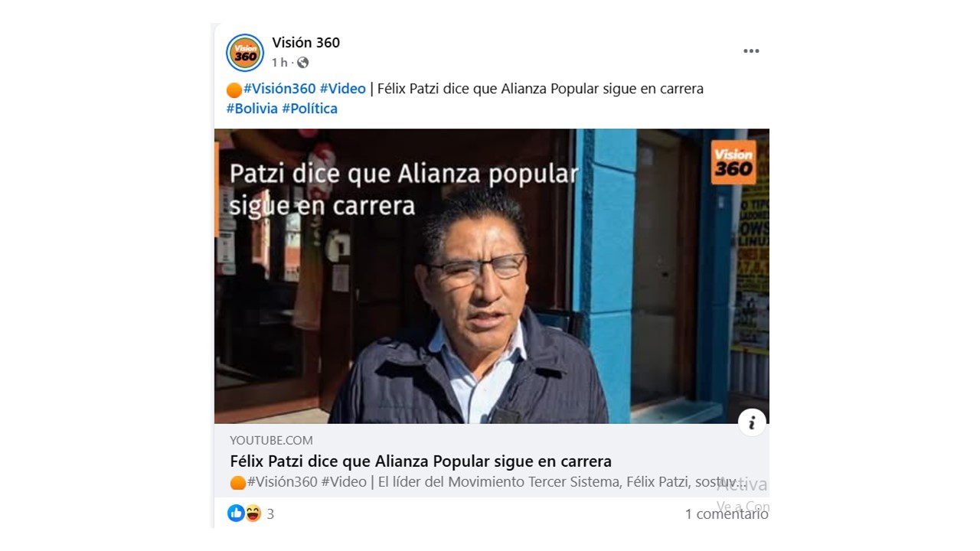This screenshot has height=551, width=980.
Task: Open the #Bolivia hashtag
Action: click(x=252, y=109)
